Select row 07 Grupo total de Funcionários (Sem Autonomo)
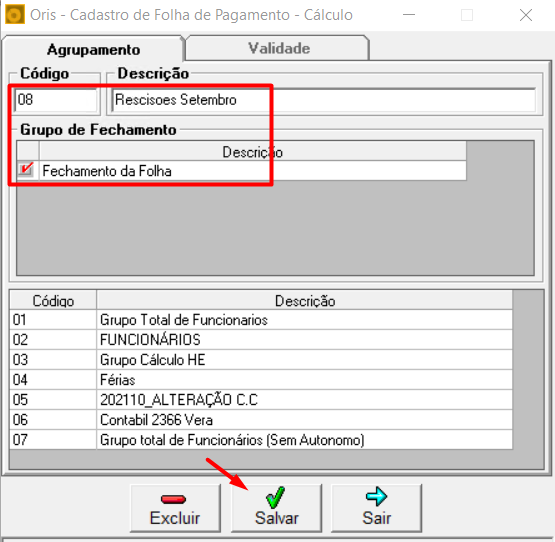The height and width of the screenshot is (542, 555). pos(261,440)
